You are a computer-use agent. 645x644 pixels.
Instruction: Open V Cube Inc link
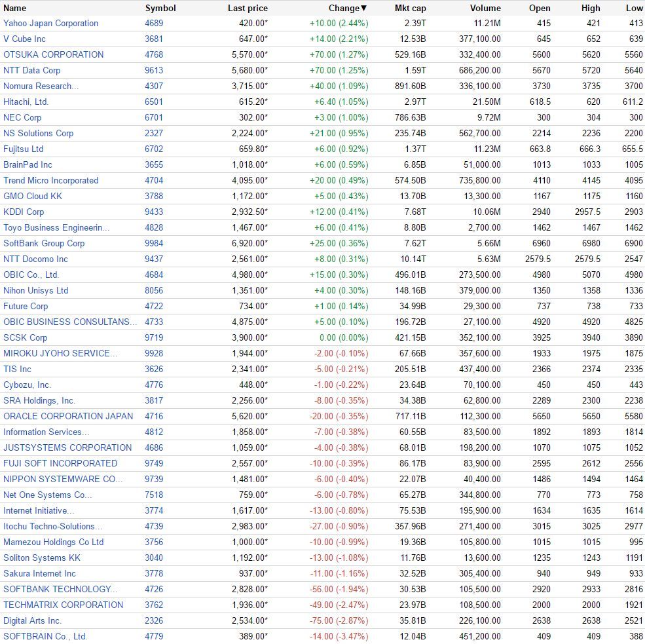point(24,39)
